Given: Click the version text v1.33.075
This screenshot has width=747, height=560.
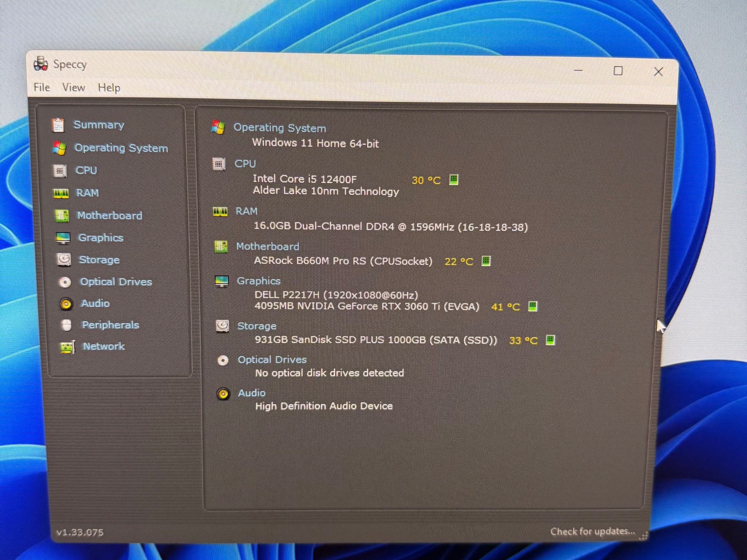Looking at the screenshot, I should [x=80, y=532].
